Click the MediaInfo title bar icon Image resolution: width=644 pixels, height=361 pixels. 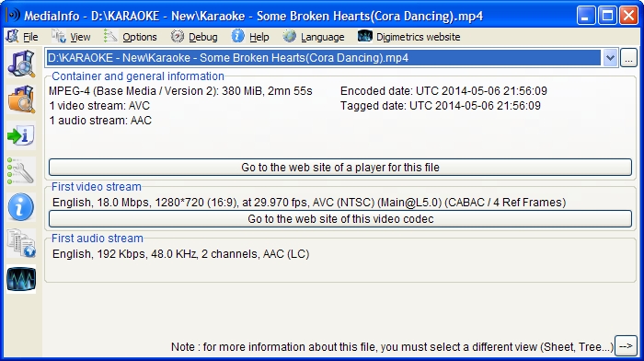[x=13, y=16]
